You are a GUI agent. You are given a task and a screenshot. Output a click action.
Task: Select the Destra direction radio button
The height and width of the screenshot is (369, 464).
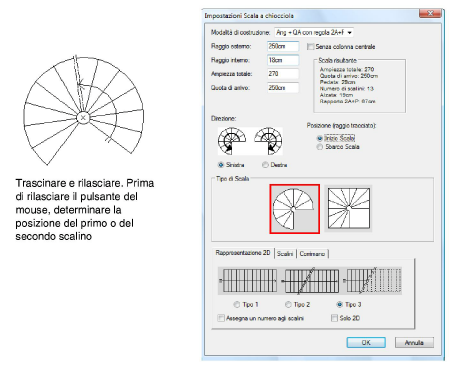pyautogui.click(x=265, y=165)
